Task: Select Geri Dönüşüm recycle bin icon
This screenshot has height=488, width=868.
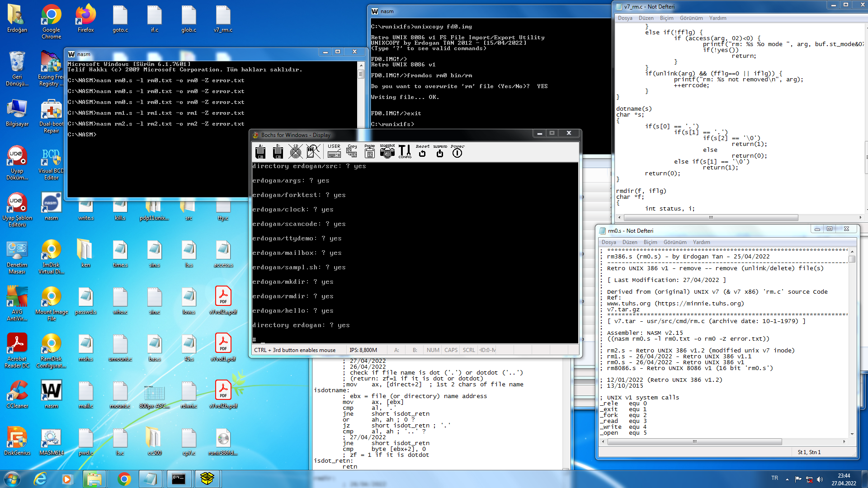Action: pos(17,69)
